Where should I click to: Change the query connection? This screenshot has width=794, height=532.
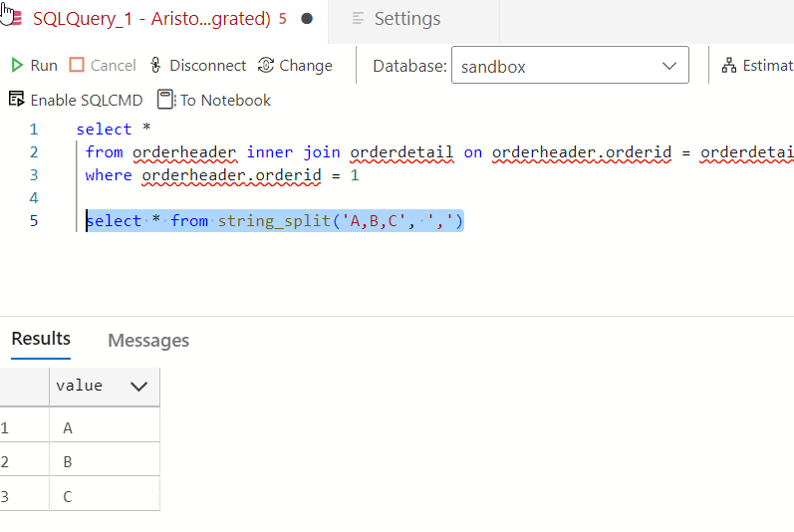(295, 66)
